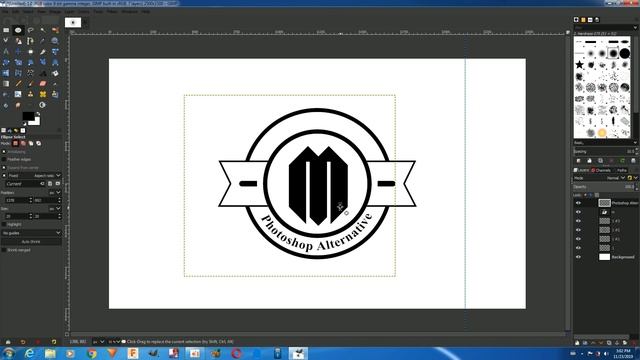Toggle the Fixed aspect checkbox
Viewport: 640px width, 360px height.
coord(4,176)
